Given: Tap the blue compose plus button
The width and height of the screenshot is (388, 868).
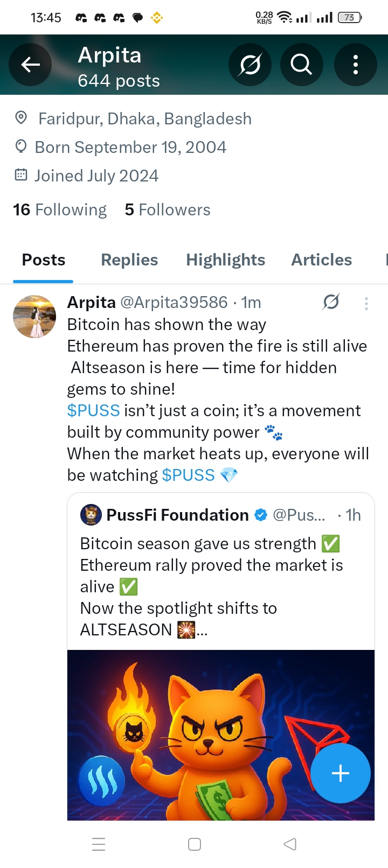Looking at the screenshot, I should [340, 773].
